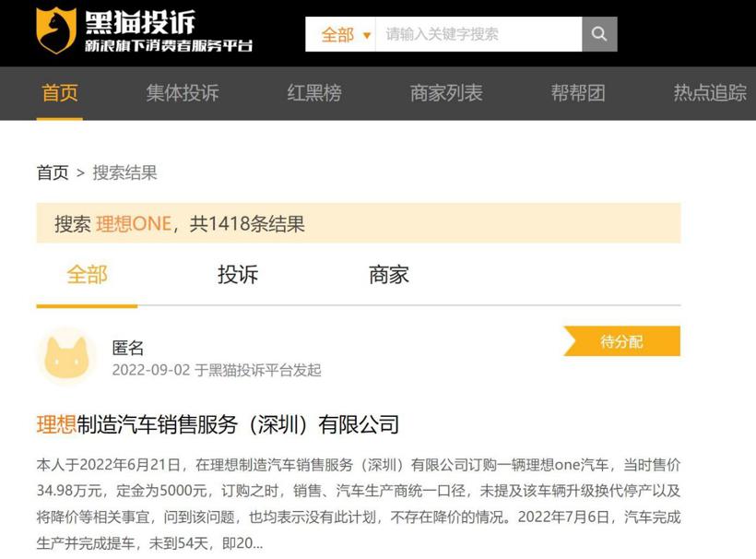Click the 待分配 status badge
Viewport: 756px width, 559px height.
click(622, 341)
